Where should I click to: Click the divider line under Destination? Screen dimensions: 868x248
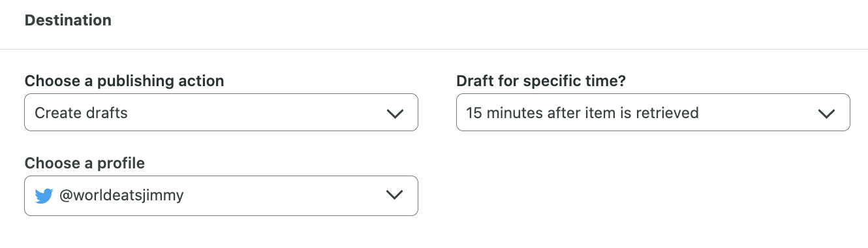[x=434, y=49]
